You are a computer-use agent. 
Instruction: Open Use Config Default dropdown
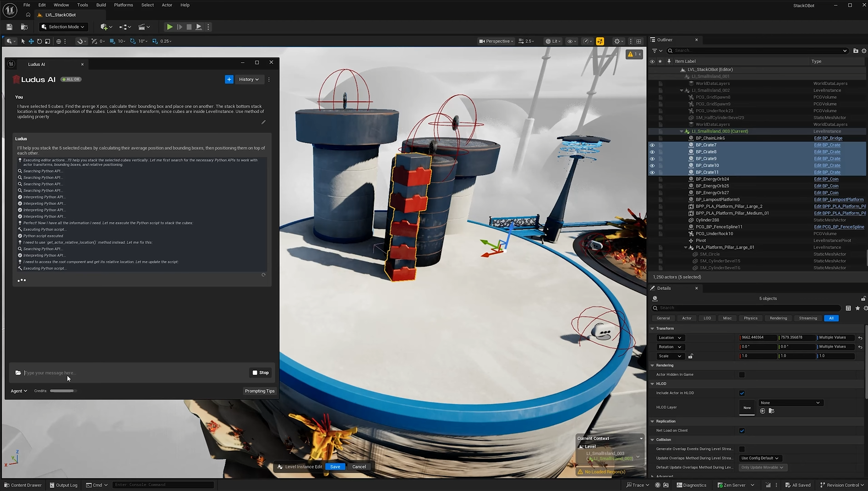click(759, 458)
